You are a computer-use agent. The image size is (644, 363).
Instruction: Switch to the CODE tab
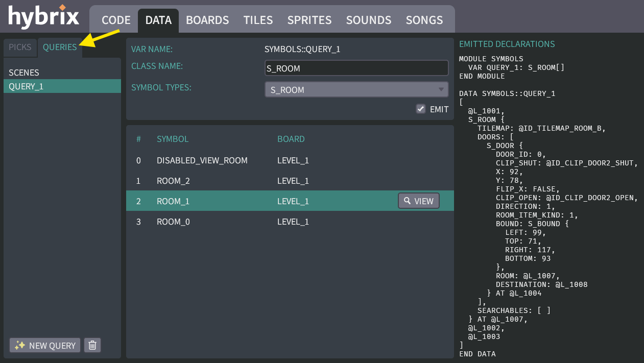click(x=115, y=20)
